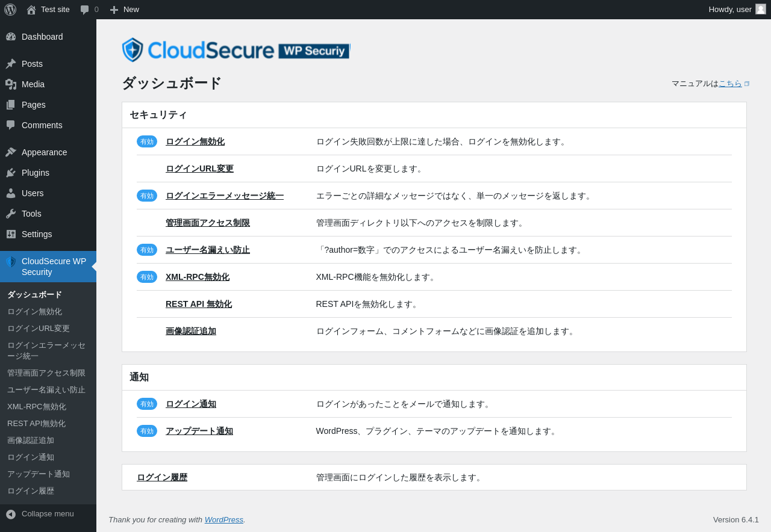Click the Pages icon in sidebar
771x532 pixels.
(x=11, y=105)
